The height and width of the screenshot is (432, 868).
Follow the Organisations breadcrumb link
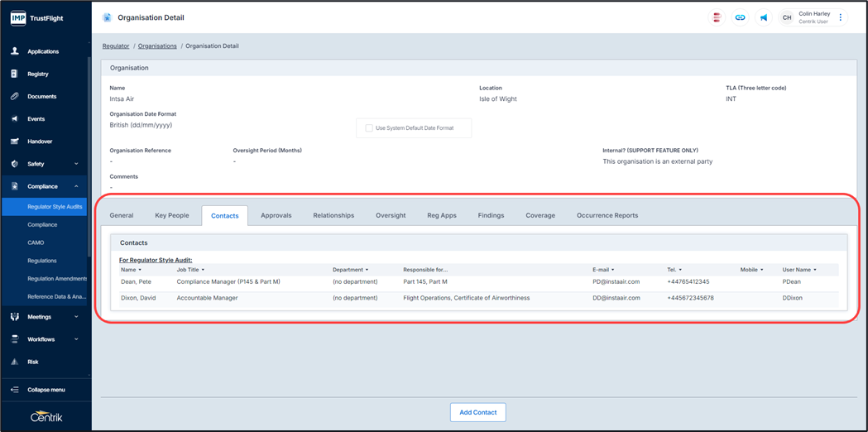tap(157, 46)
